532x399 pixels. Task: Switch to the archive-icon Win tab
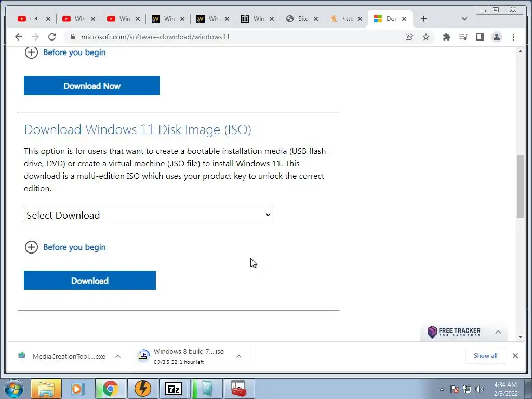coord(253,19)
